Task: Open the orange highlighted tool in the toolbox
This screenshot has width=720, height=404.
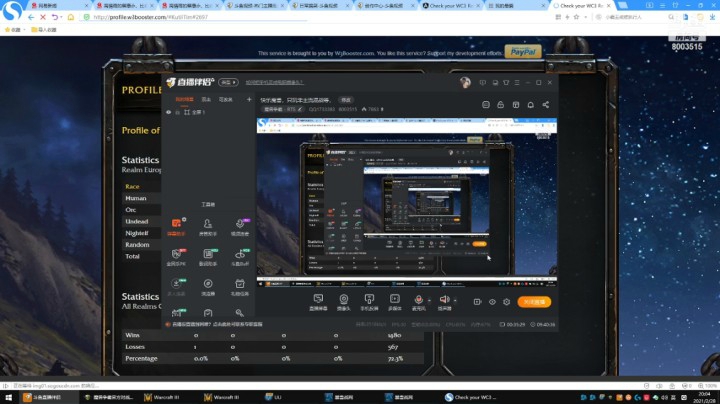Action: pos(176,227)
